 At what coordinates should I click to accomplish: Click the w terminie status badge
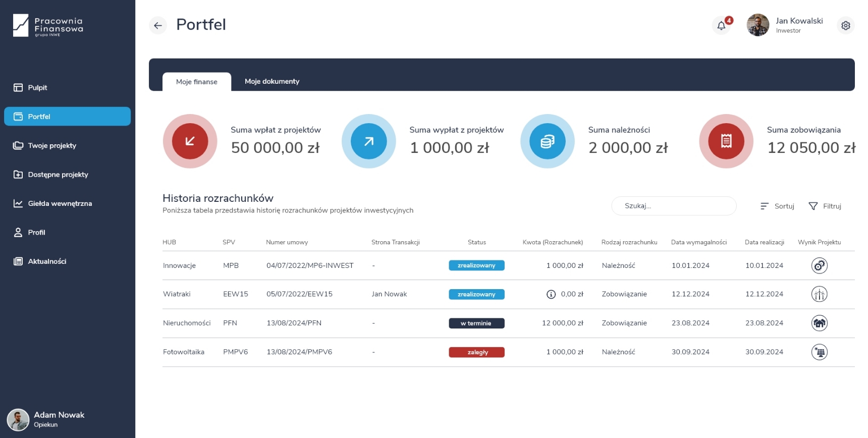click(x=476, y=323)
